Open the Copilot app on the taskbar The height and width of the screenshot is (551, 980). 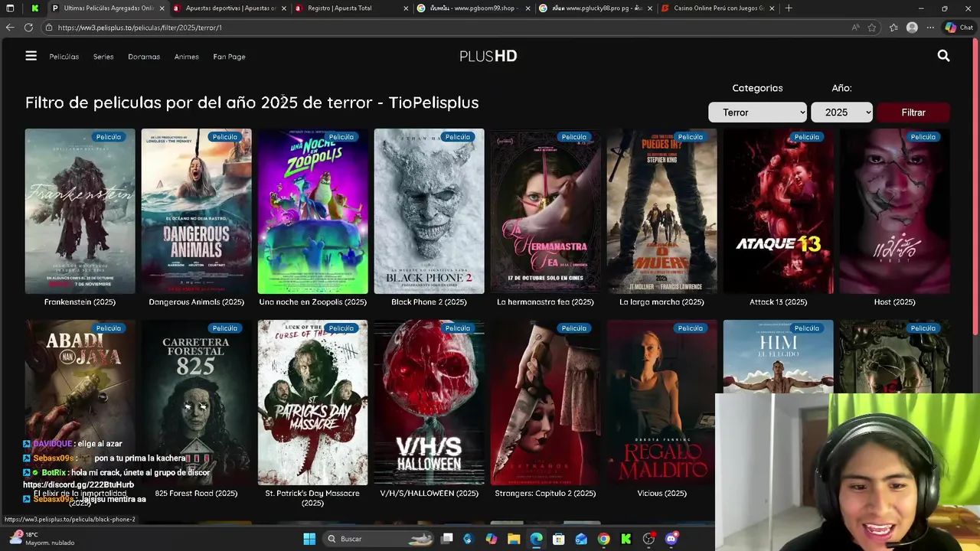pyautogui.click(x=492, y=539)
